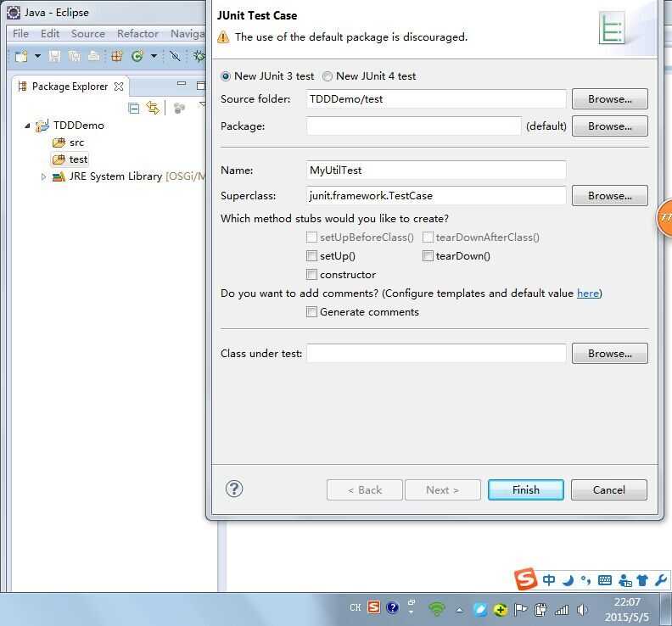Open the Source menu
The width and height of the screenshot is (672, 626).
[88, 33]
